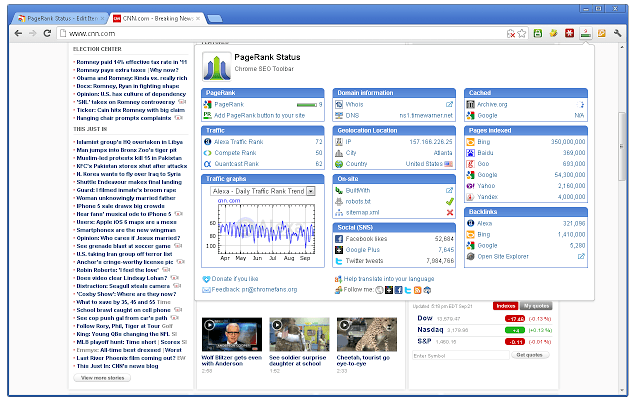Open the RSS feed icon in popup footer
Screen dimensions: 640x400
click(417, 290)
